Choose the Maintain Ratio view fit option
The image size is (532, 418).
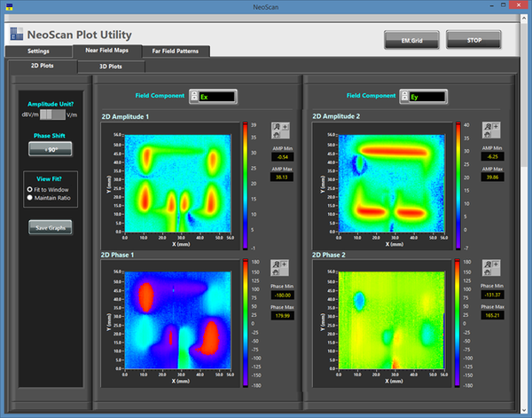click(33, 197)
